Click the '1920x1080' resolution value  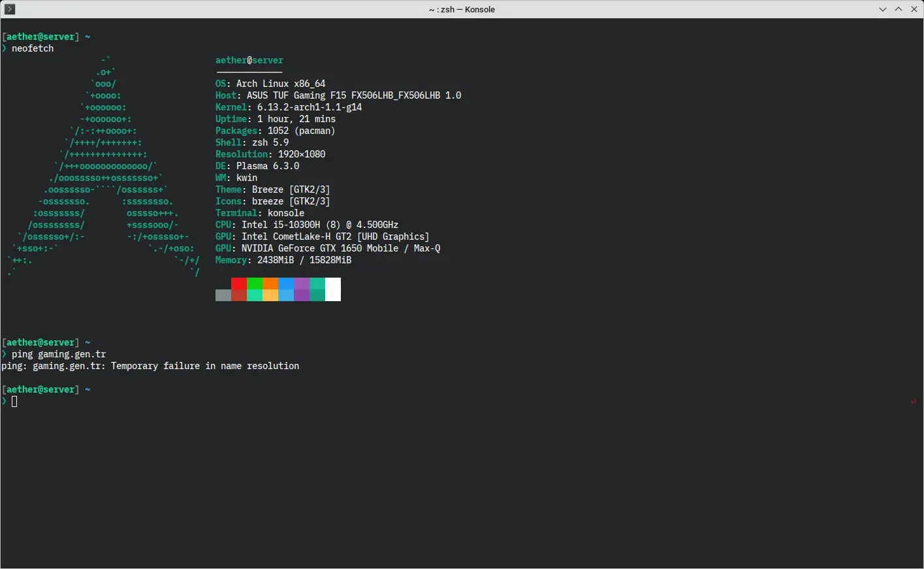point(302,154)
